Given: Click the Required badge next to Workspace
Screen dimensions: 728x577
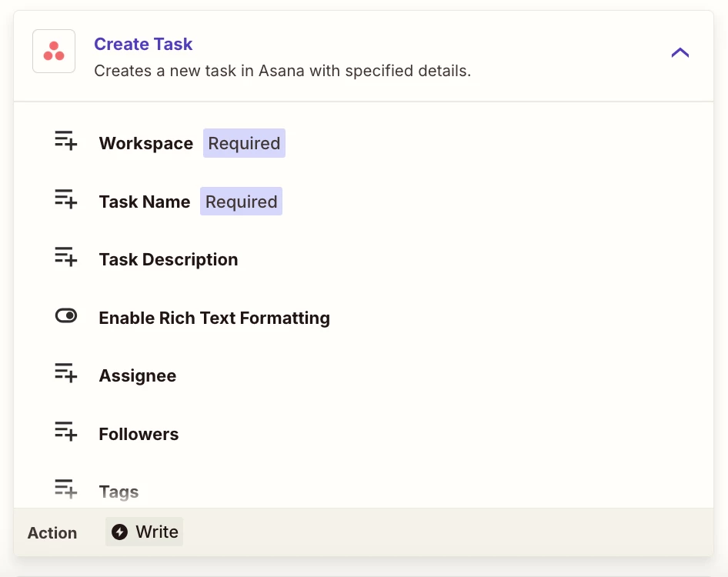Looking at the screenshot, I should 244,143.
